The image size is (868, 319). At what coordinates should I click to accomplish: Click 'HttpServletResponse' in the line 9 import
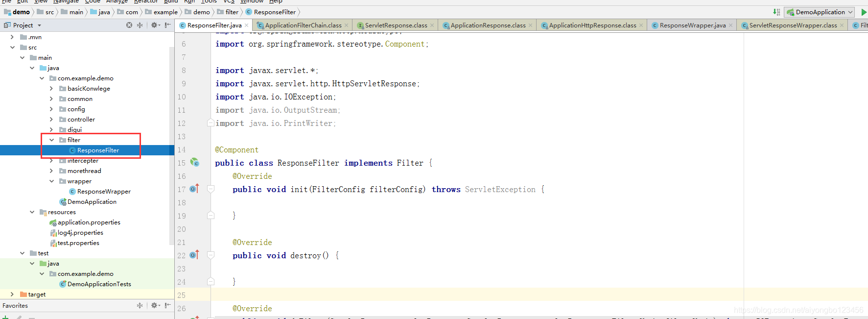coord(374,84)
